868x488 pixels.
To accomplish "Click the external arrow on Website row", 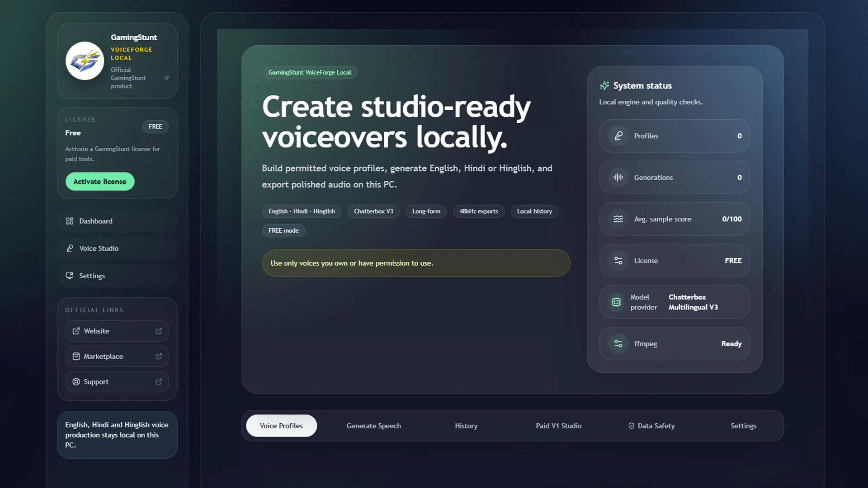I will 159,331.
